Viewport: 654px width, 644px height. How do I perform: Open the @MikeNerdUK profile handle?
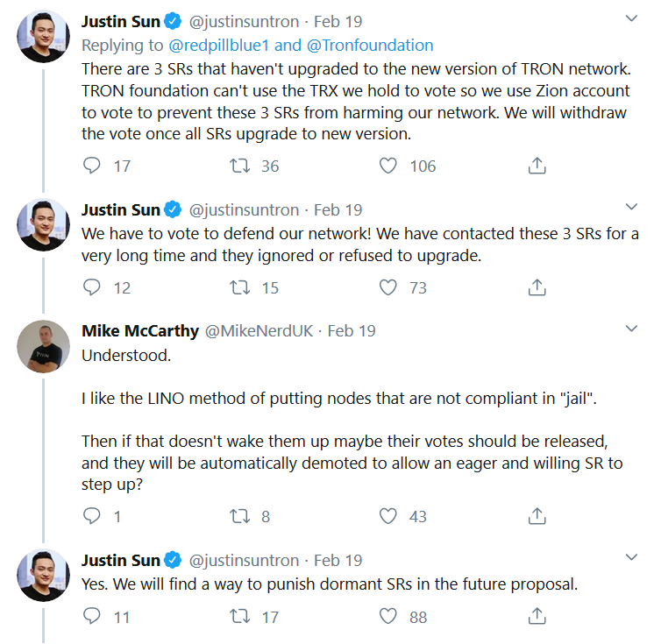[259, 331]
